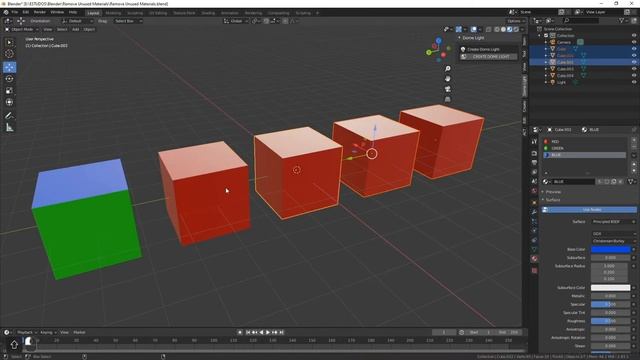640x360 pixels.
Task: Click the viewport pan hand icon
Action: coord(448,79)
